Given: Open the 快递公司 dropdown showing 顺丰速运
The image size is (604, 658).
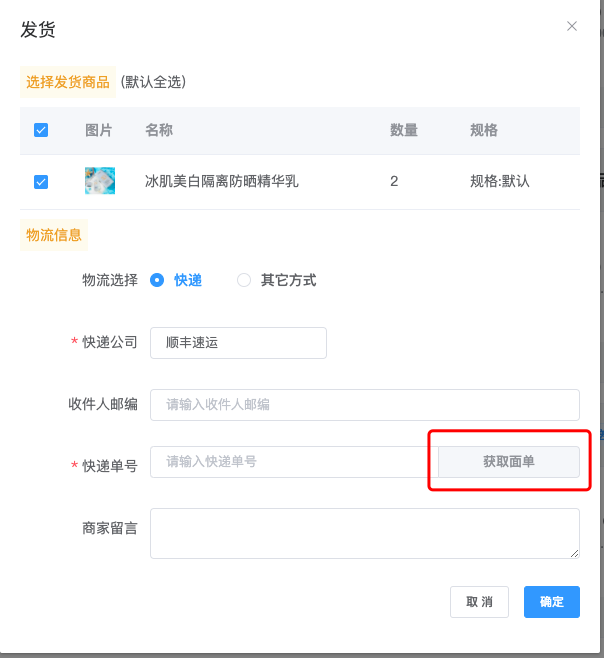Looking at the screenshot, I should coord(238,343).
